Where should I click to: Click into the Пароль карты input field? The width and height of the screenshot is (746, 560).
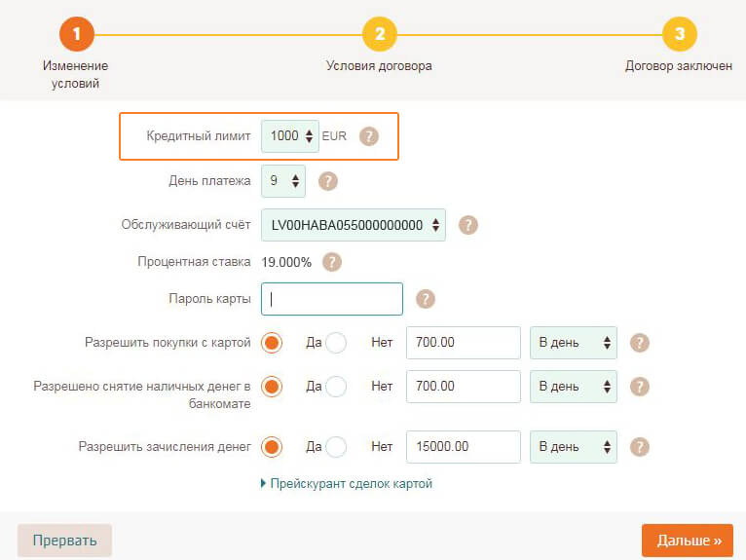coord(332,299)
